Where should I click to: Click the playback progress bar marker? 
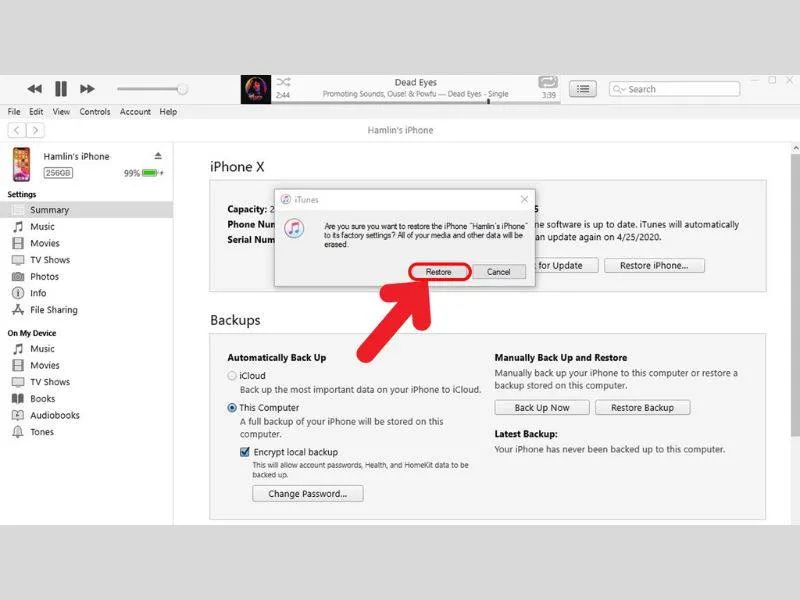pyautogui.click(x=488, y=102)
